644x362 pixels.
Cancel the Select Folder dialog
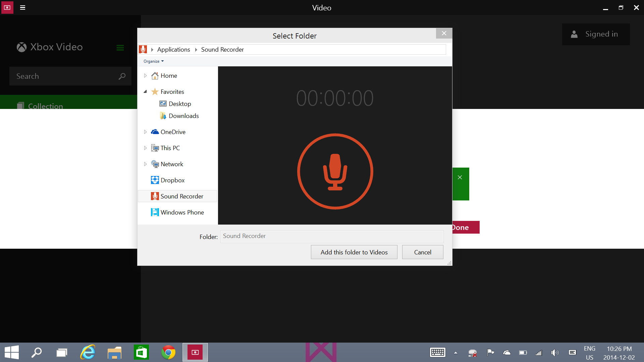422,252
